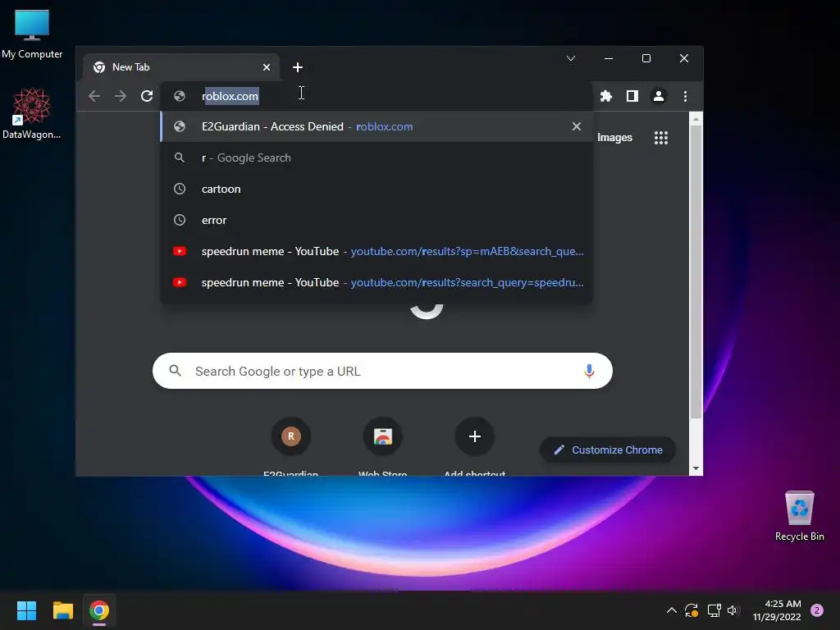
Task: Open the profile avatar icon
Action: (x=659, y=96)
